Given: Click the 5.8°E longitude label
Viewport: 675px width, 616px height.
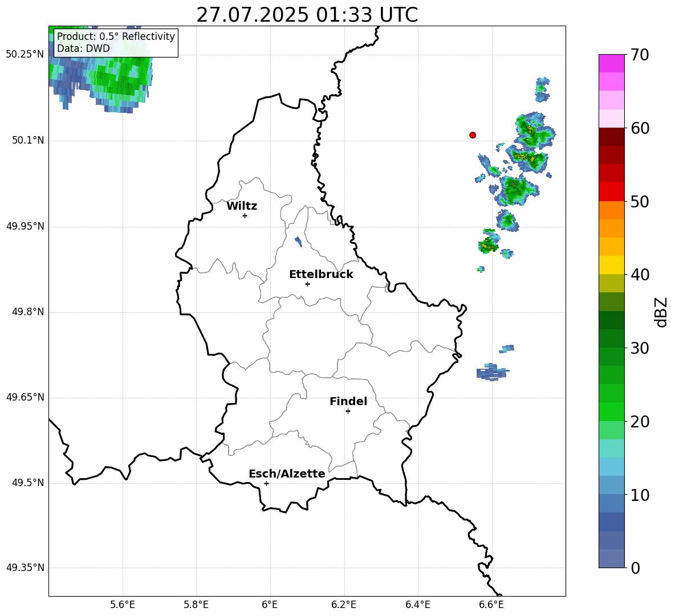Looking at the screenshot, I should point(196,605).
